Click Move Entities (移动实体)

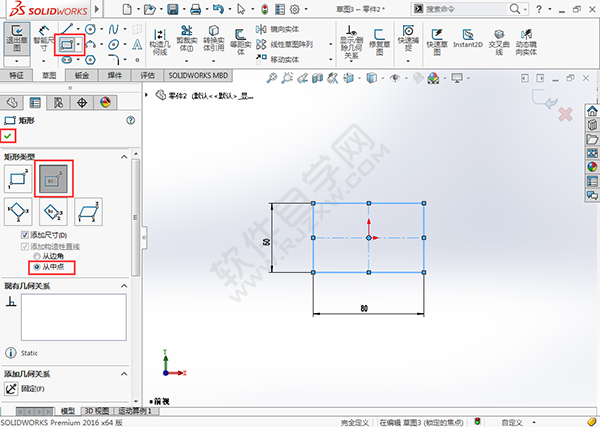click(x=278, y=59)
